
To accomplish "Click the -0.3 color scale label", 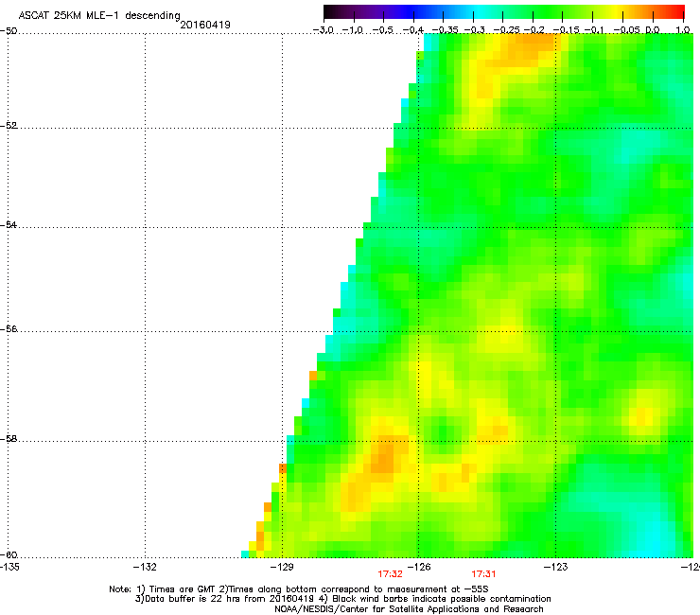I will [475, 30].
